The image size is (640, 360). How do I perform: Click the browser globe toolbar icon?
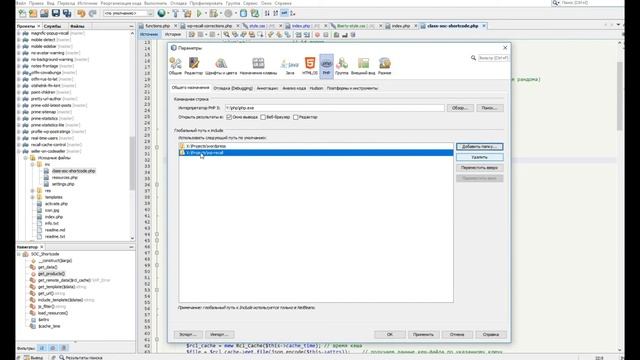(x=162, y=13)
